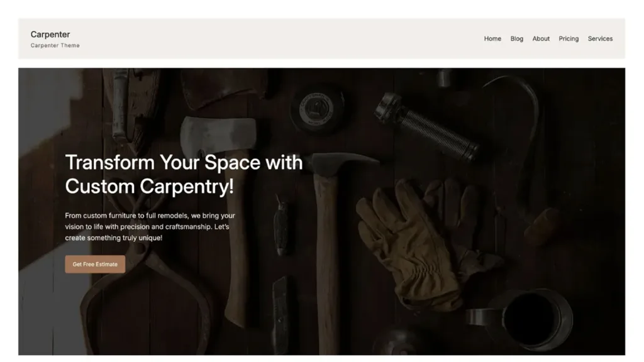Click the Get Free Estimate button
Image resolution: width=644 pixels, height=362 pixels.
click(95, 265)
